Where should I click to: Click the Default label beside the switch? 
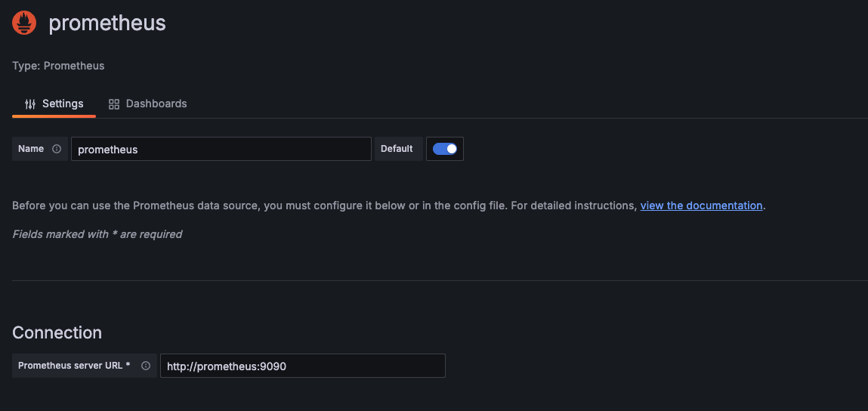[397, 149]
